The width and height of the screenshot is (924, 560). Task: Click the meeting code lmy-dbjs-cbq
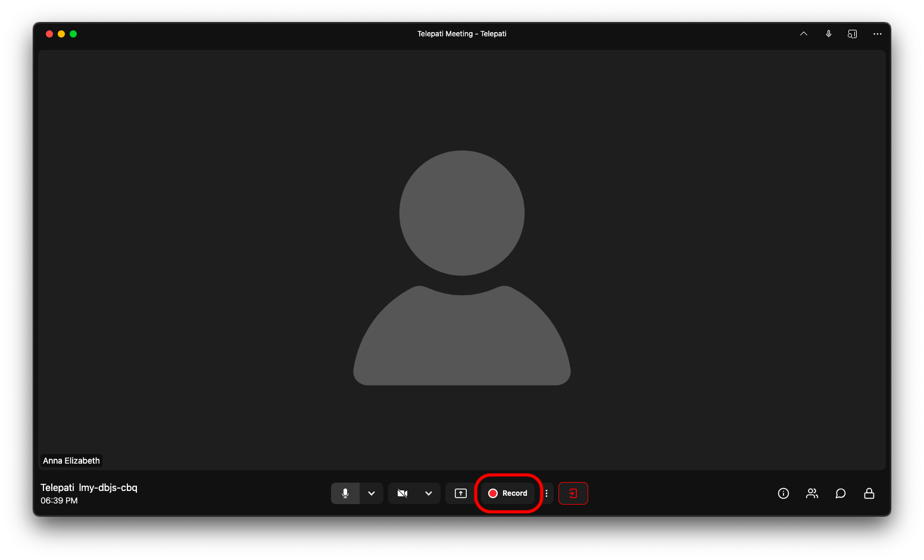pyautogui.click(x=108, y=487)
